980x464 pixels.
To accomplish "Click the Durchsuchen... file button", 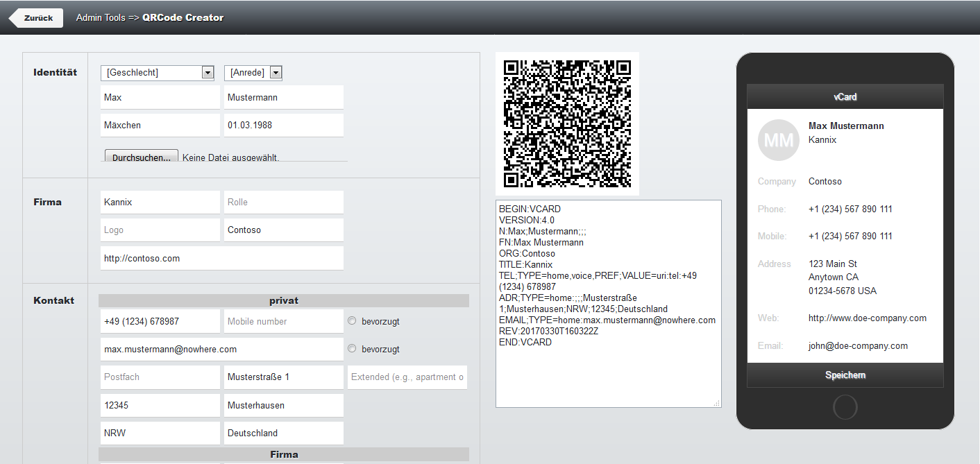I will coord(142,157).
